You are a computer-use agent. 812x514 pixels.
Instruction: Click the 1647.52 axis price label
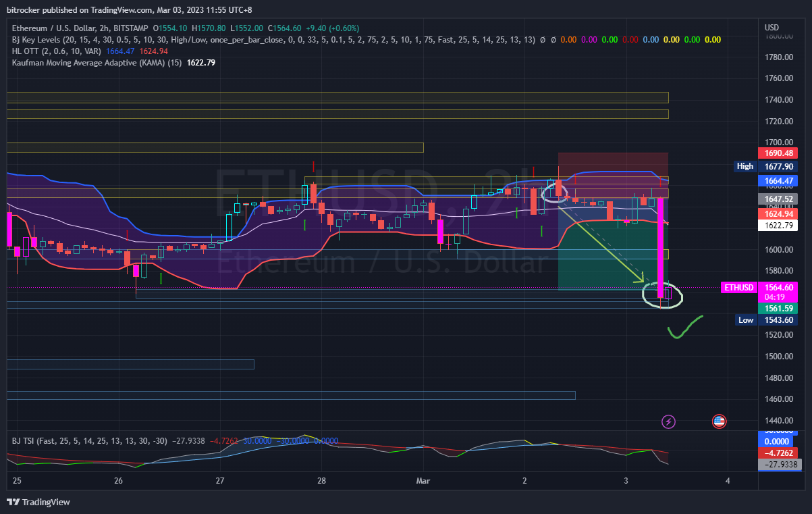(x=778, y=199)
